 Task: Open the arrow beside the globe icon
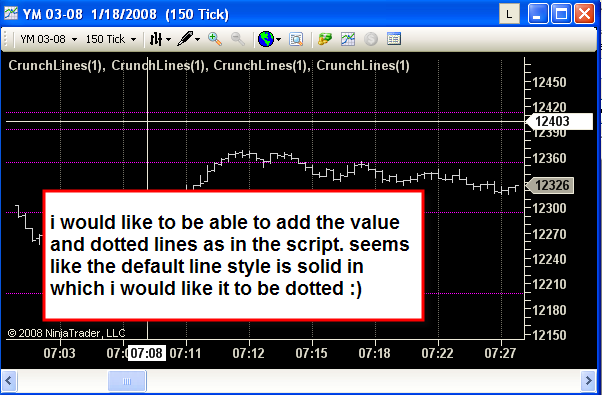(278, 39)
